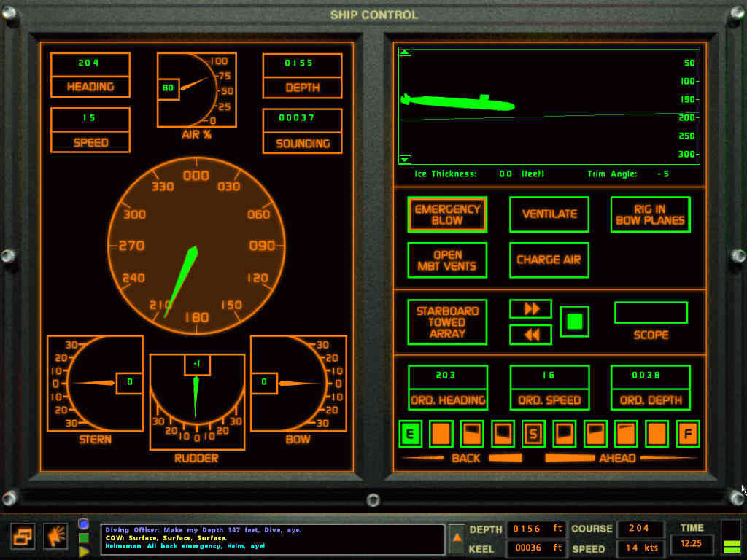Click the Air % gauge

197,90
